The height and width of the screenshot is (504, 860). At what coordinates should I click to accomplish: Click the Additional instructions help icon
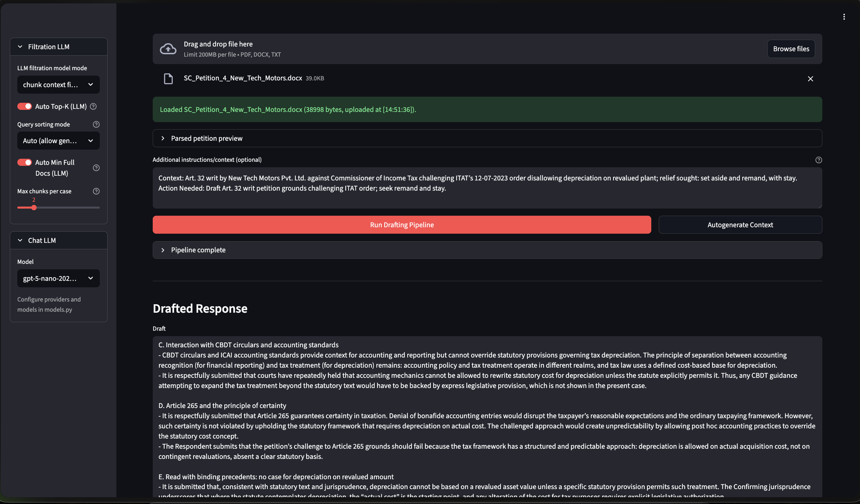tap(818, 160)
